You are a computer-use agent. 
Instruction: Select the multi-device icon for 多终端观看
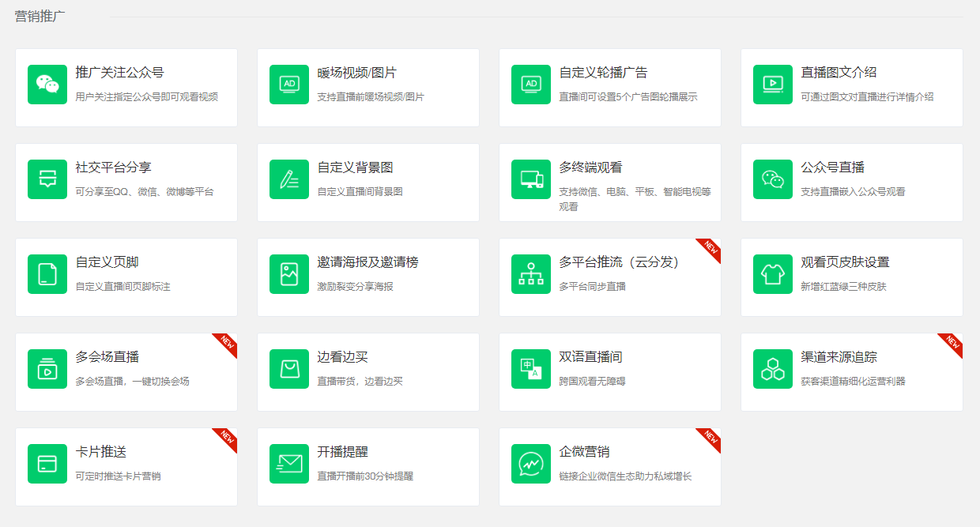531,179
